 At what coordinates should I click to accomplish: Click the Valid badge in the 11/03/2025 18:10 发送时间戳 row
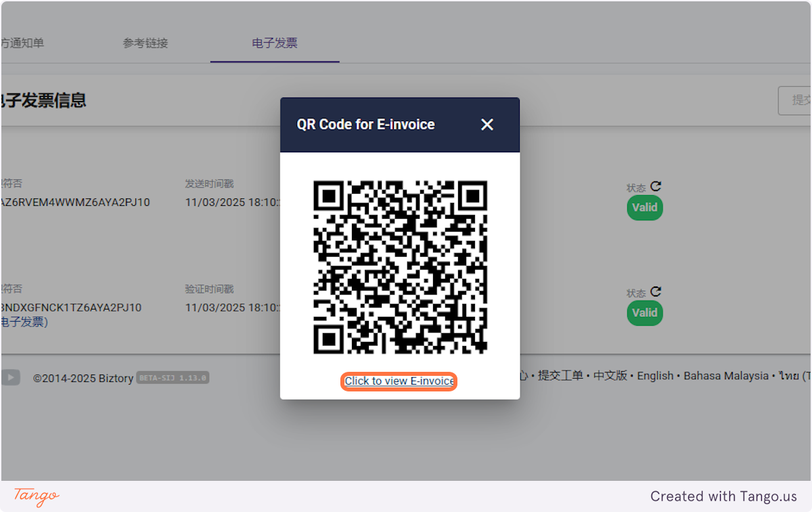tap(645, 208)
